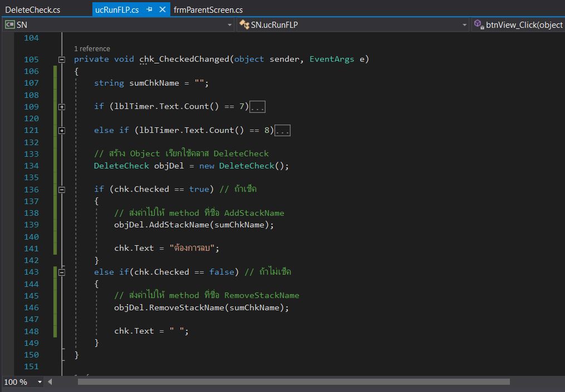565x392 pixels.
Task: Collapse the else-if block on line 143
Action: (x=62, y=272)
